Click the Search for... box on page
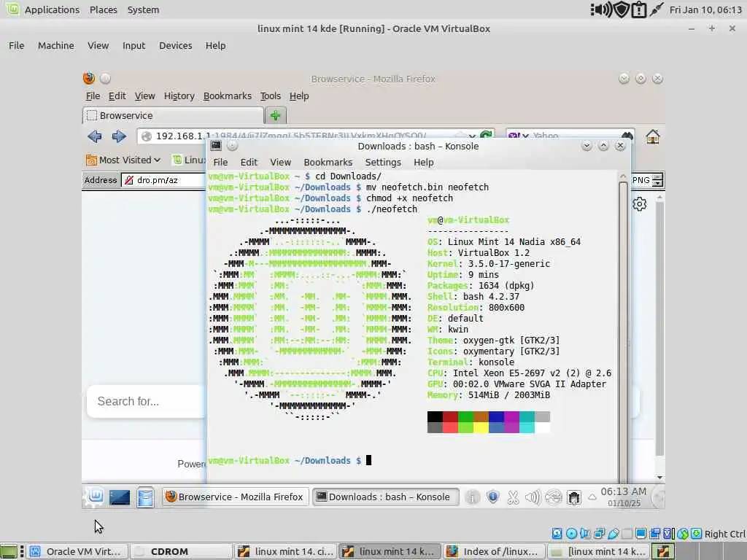The image size is (747, 560). point(146,402)
